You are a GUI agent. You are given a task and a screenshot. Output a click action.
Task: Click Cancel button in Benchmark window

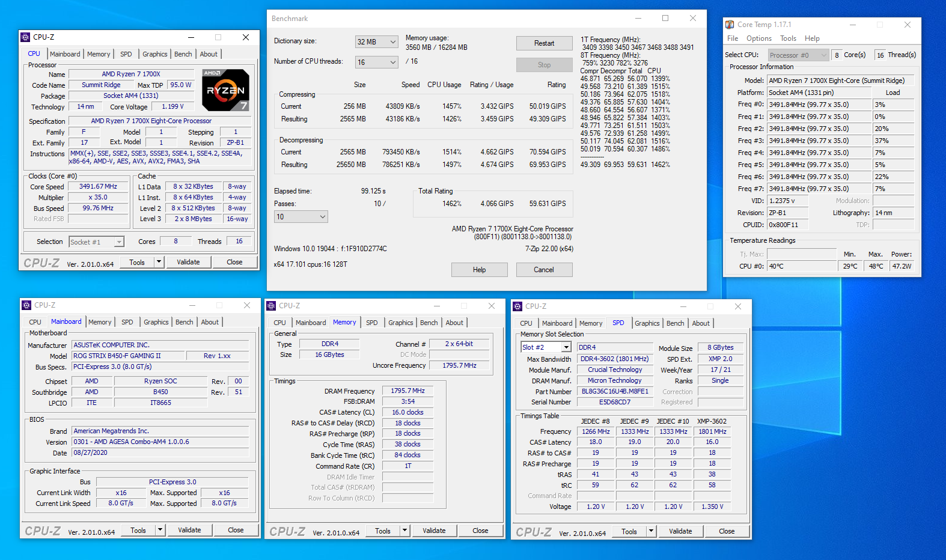pyautogui.click(x=545, y=270)
